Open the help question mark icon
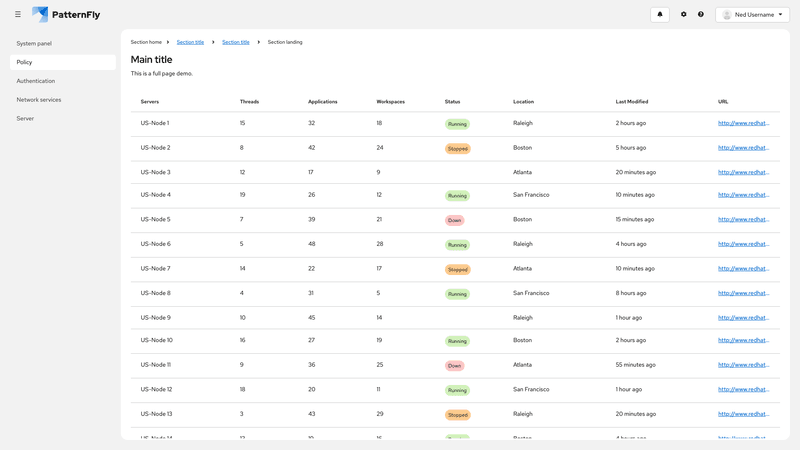800x450 pixels. 701,14
